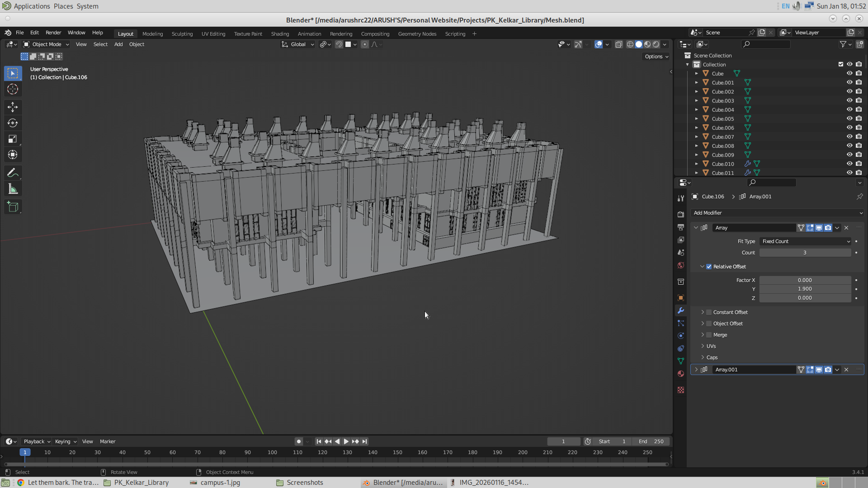The image size is (868, 488).
Task: Uncheck the Relative Offset checkbox
Action: (x=709, y=267)
